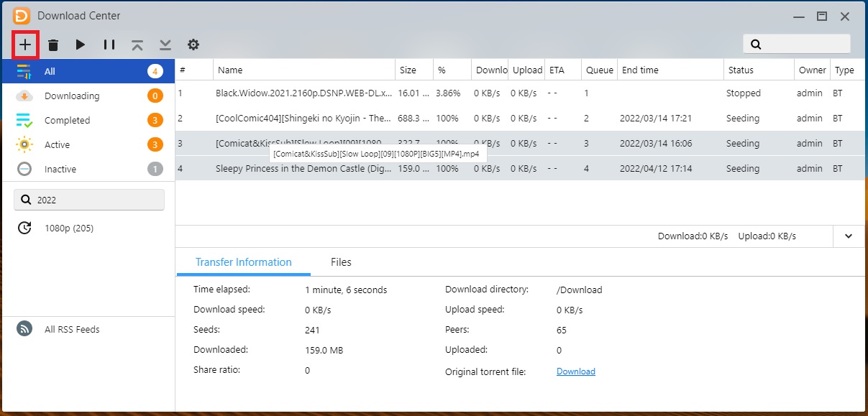868x416 pixels.
Task: Sort the list by Name column
Action: pos(304,70)
